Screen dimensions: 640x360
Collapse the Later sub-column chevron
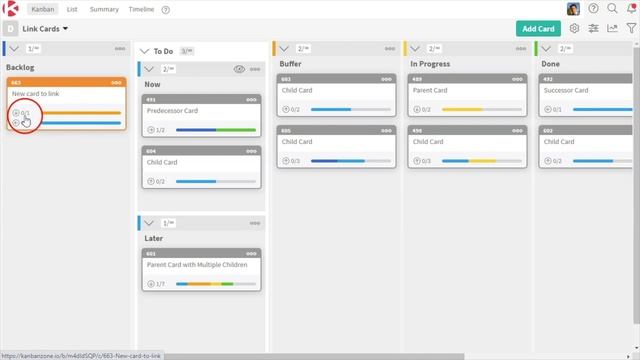(149, 223)
